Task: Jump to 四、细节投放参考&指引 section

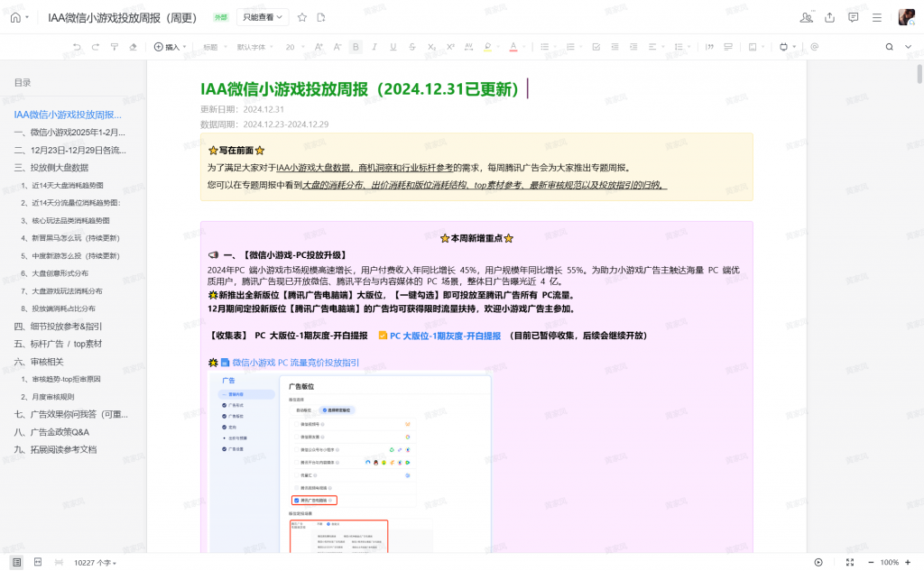Action: click(x=58, y=327)
